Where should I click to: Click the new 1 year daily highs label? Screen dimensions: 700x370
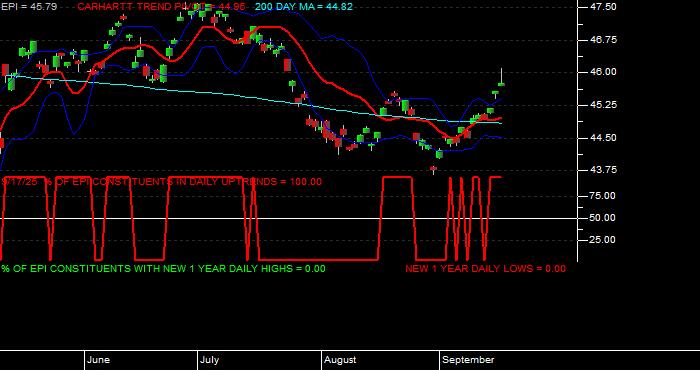pyautogui.click(x=163, y=269)
